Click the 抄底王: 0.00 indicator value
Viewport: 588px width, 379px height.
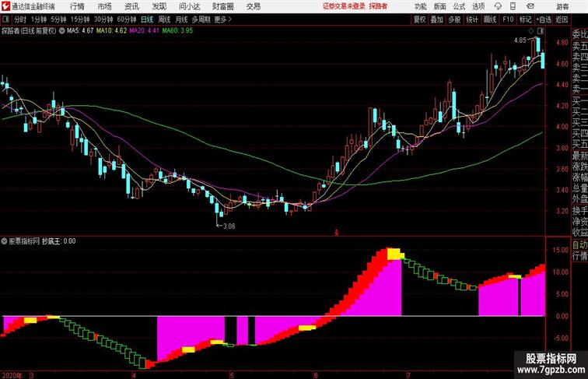(59, 241)
